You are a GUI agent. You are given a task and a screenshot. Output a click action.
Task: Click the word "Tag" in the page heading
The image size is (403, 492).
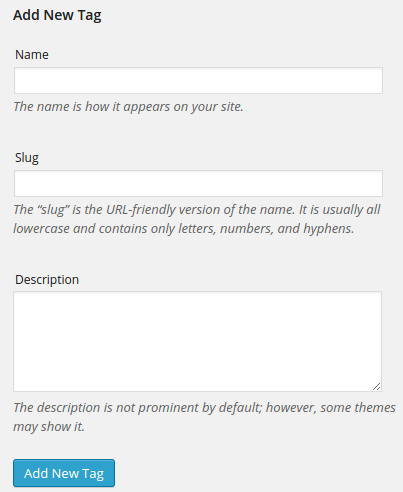[x=89, y=16]
